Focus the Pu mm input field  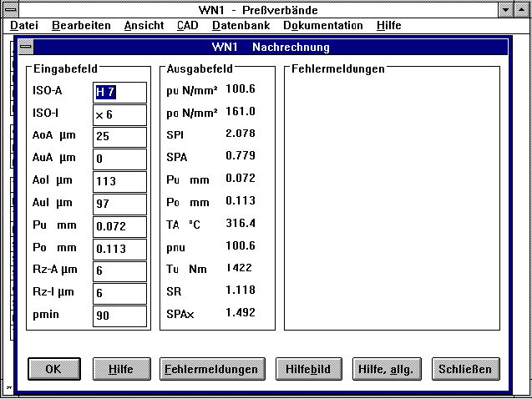119,226
